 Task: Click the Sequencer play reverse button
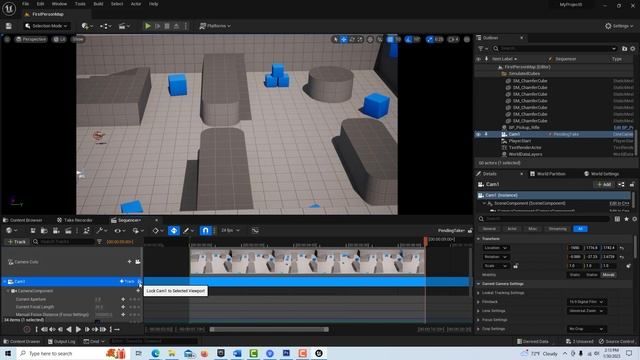click(69, 329)
